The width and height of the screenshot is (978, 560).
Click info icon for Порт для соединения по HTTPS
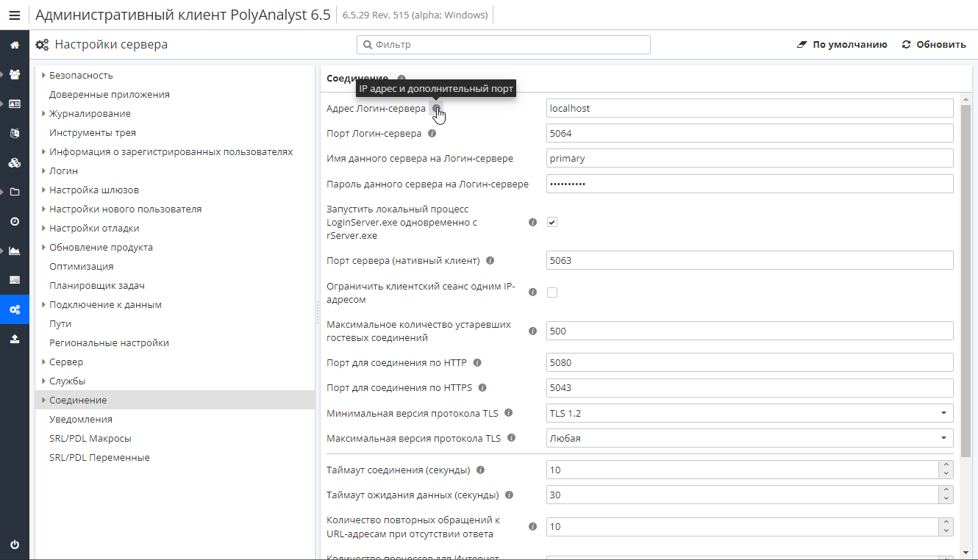[483, 387]
